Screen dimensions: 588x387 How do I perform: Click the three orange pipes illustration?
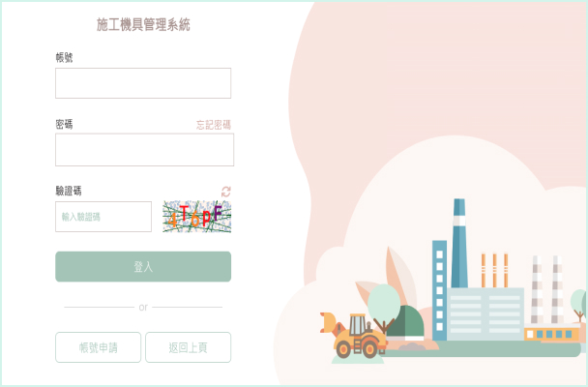point(494,270)
